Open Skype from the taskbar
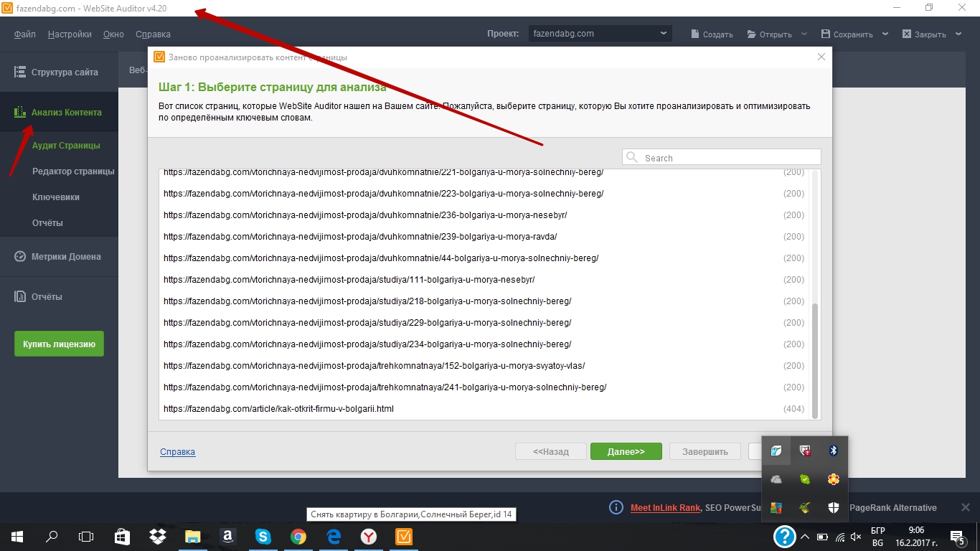 263,537
